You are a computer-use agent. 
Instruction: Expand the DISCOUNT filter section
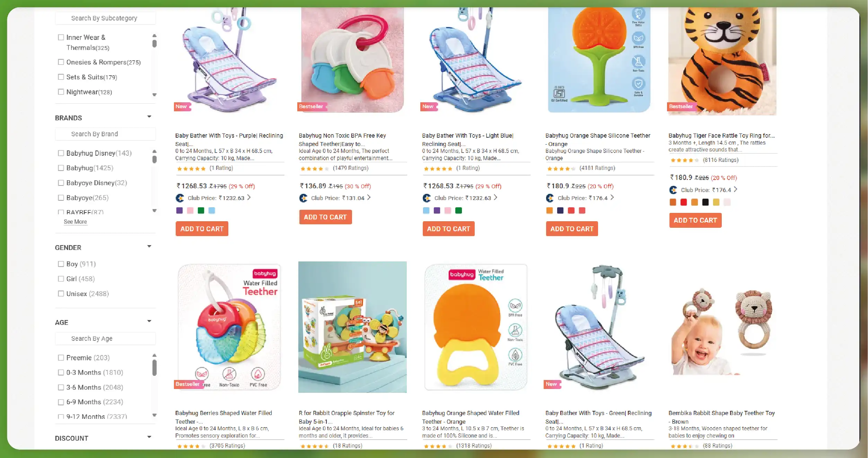tap(149, 437)
